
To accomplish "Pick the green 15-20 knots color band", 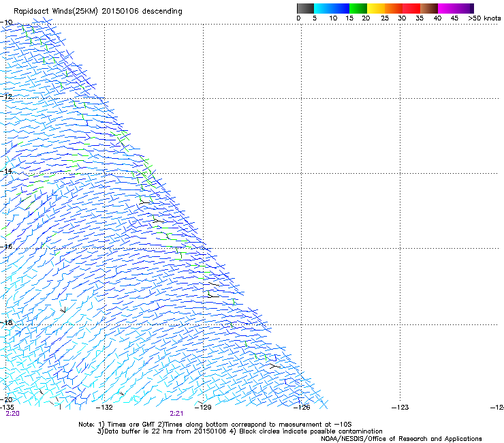I will [x=358, y=8].
